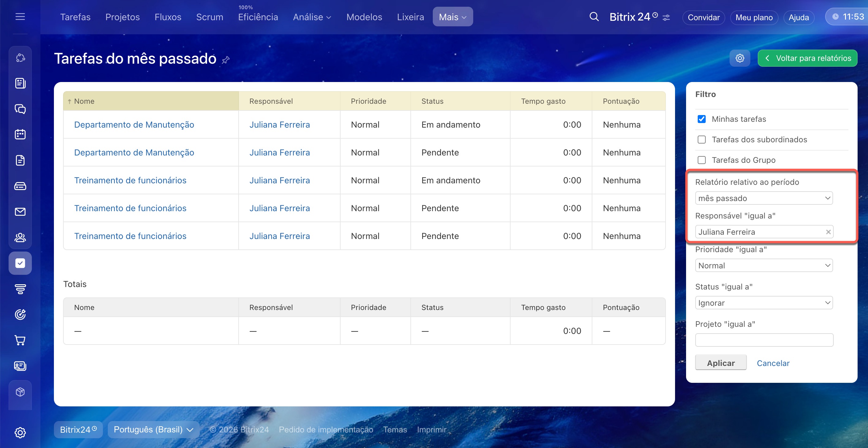Expand the Prioridade Normal dropdown
This screenshot has height=448, width=868.
[764, 266]
